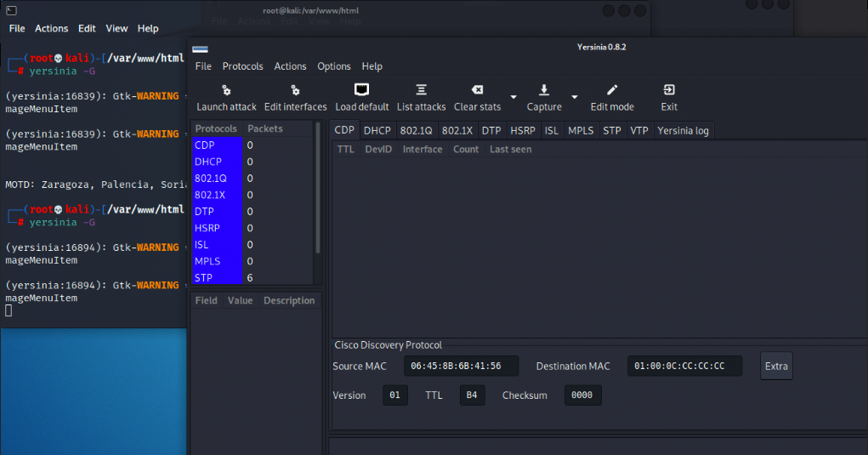Select 802.1X row in protocols list
The image size is (868, 455).
(x=252, y=195)
